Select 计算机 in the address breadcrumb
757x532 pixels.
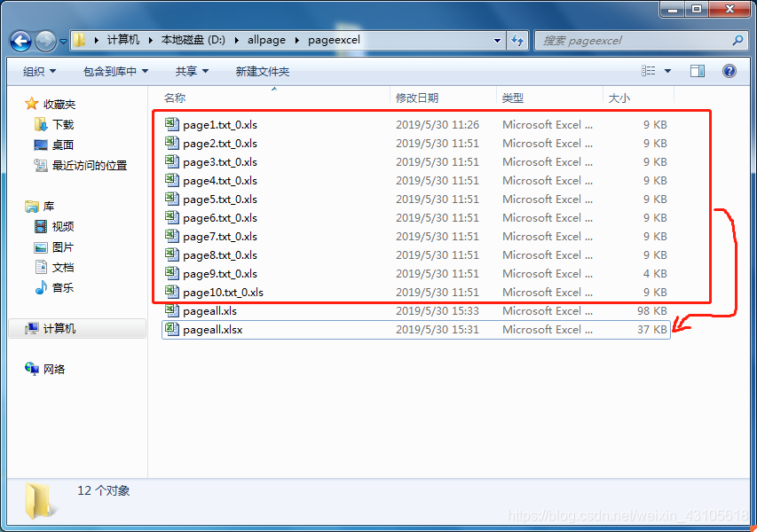pos(123,40)
